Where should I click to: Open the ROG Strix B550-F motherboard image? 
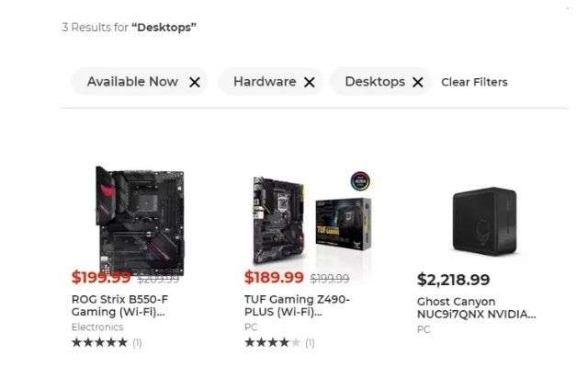[x=140, y=220]
